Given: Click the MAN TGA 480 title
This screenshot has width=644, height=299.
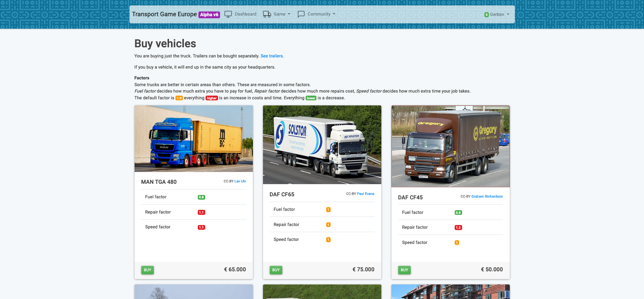Looking at the screenshot, I should 159,182.
